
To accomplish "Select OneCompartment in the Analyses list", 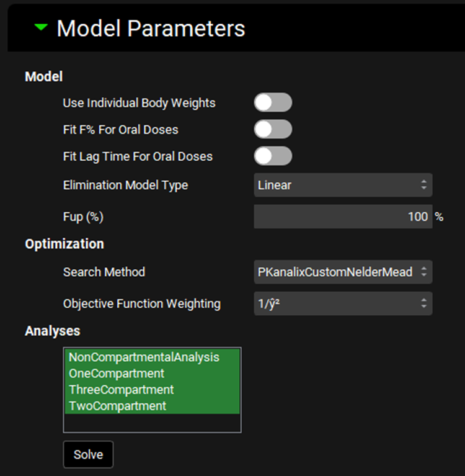I will point(117,374).
